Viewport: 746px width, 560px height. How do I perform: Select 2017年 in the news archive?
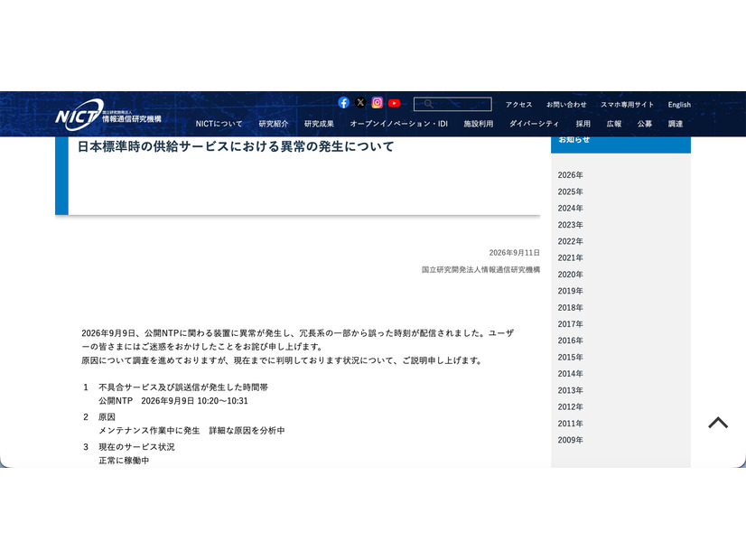[x=570, y=324]
